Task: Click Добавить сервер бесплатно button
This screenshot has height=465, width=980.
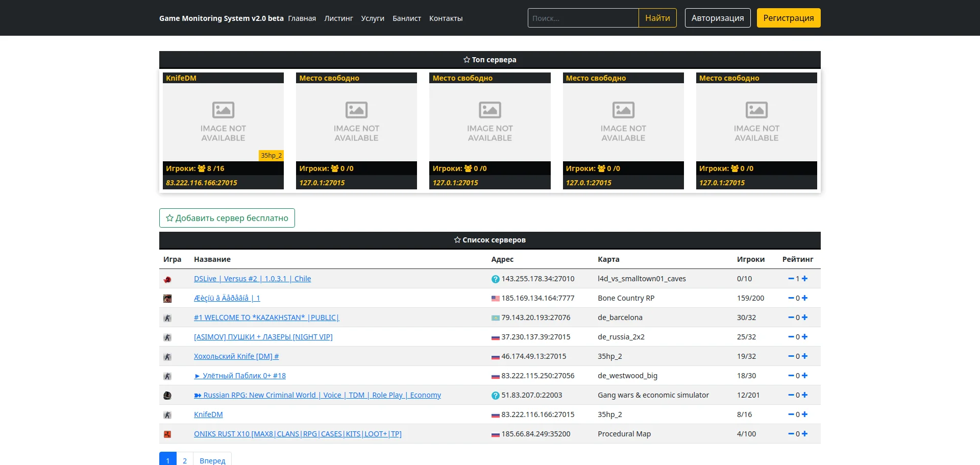Action: [x=227, y=218]
